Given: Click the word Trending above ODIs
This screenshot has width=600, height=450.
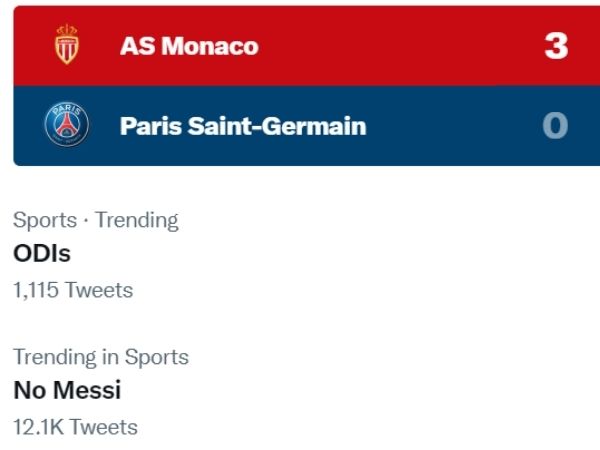Looking at the screenshot, I should click(137, 220).
